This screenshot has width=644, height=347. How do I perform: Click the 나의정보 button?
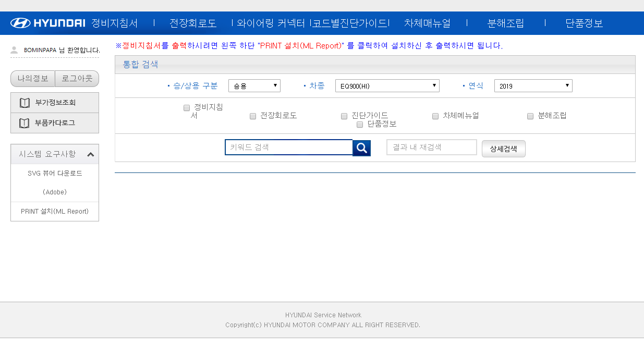click(33, 79)
